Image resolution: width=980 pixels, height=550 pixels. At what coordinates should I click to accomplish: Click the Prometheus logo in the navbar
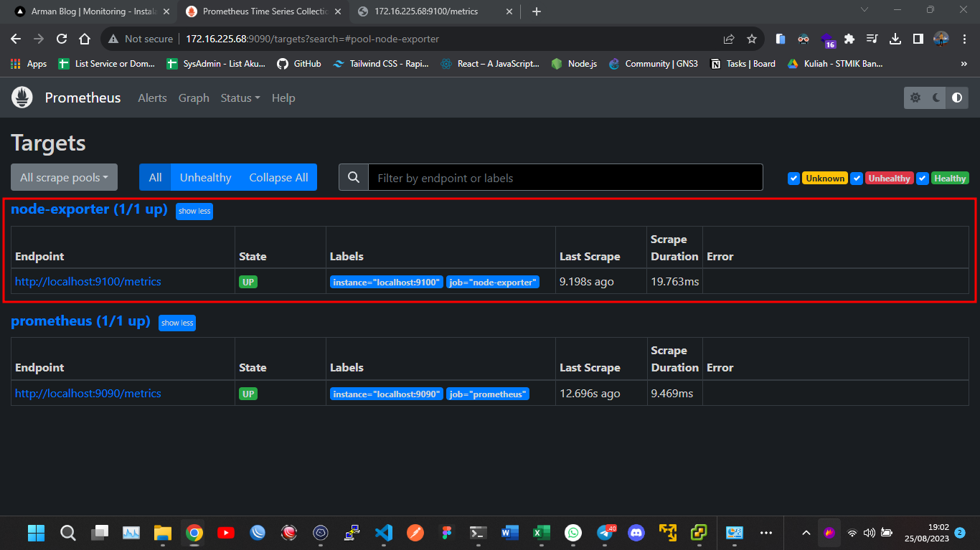click(x=22, y=98)
